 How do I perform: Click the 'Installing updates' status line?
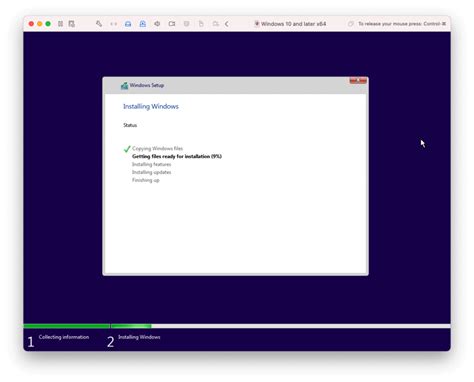(151, 172)
